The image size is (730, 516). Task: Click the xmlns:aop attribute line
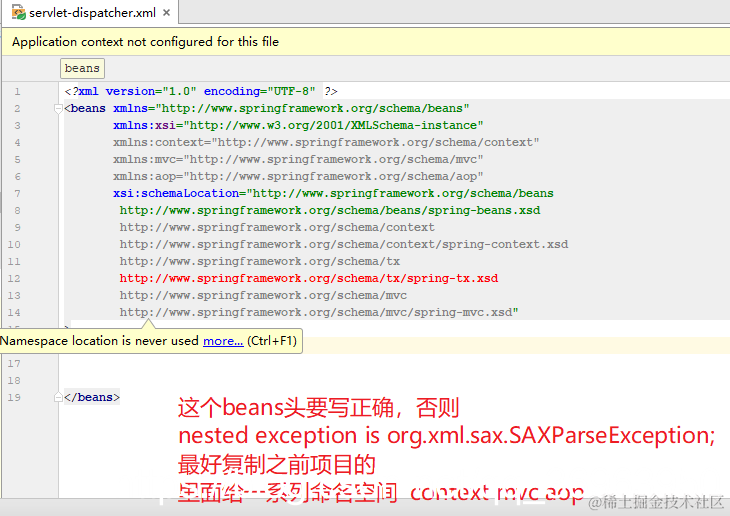tap(298, 177)
